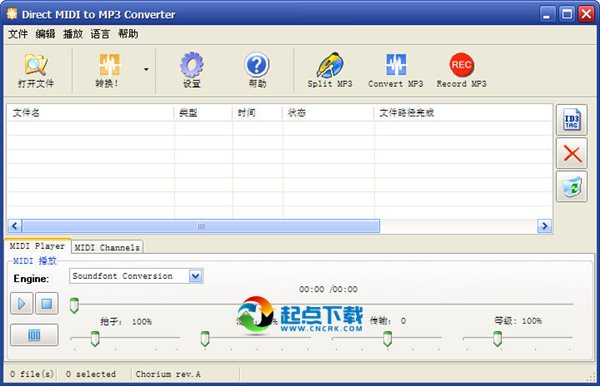Click the file list right scroll arrow
This screenshot has height=386, width=600.
[x=545, y=226]
